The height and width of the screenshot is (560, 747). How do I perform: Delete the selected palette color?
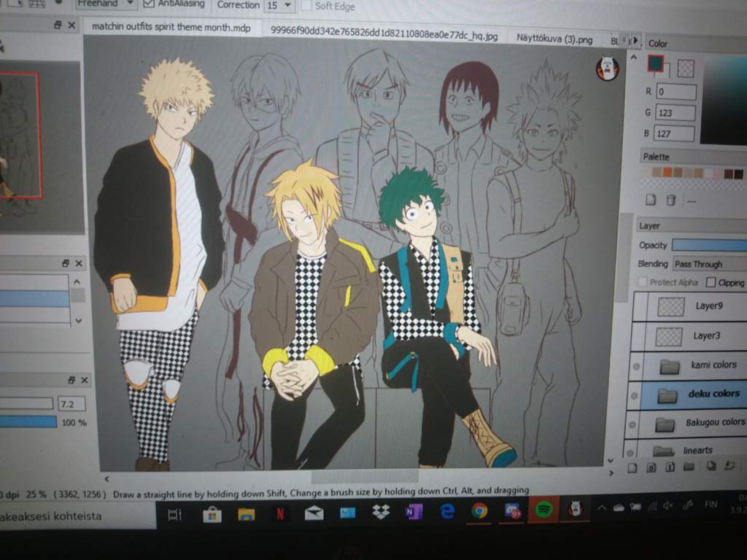click(x=671, y=200)
